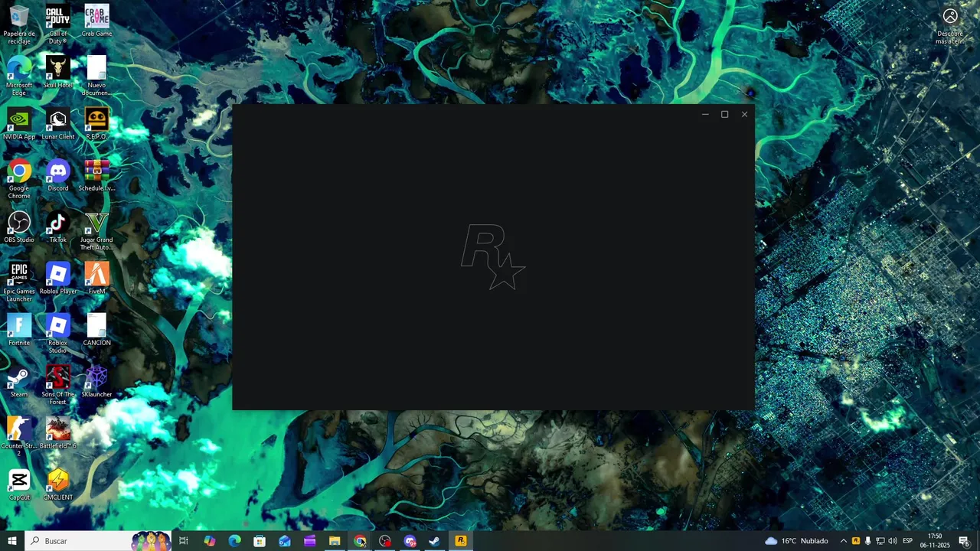Select the Skull Hotel desktop icon
This screenshot has width=980, height=551.
pyautogui.click(x=58, y=73)
